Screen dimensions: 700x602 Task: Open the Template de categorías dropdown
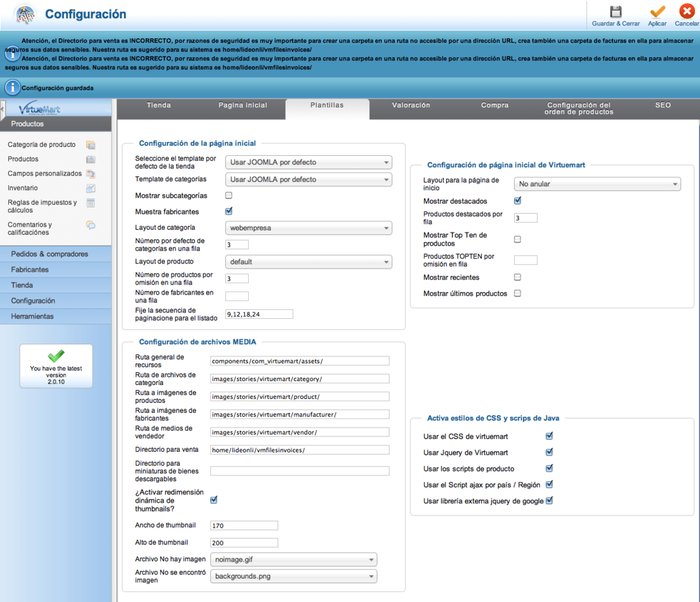tap(309, 179)
